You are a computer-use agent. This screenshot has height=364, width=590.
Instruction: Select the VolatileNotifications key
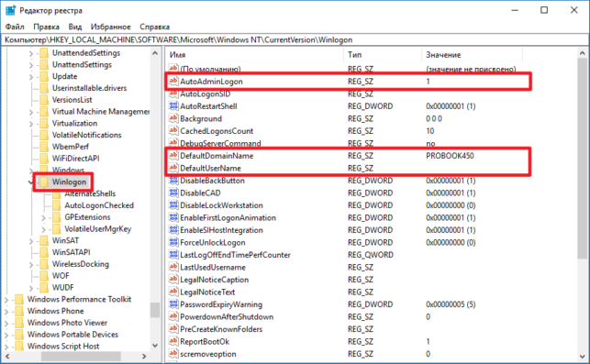point(86,135)
